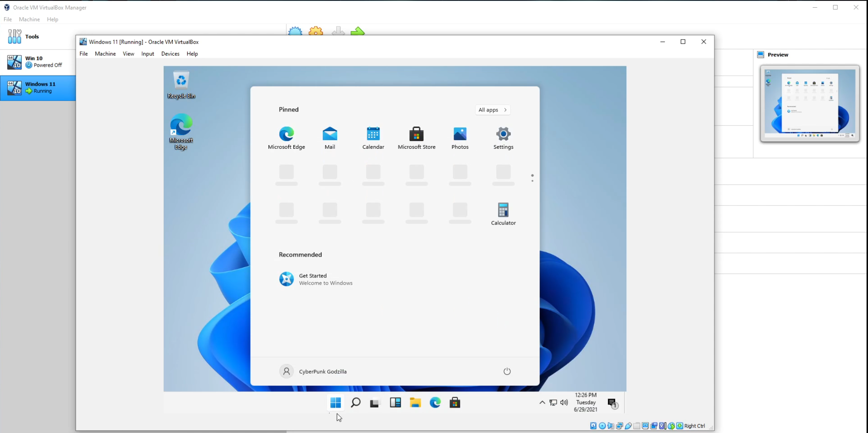Launch Edge from the guest taskbar
The width and height of the screenshot is (868, 433).
(x=435, y=403)
